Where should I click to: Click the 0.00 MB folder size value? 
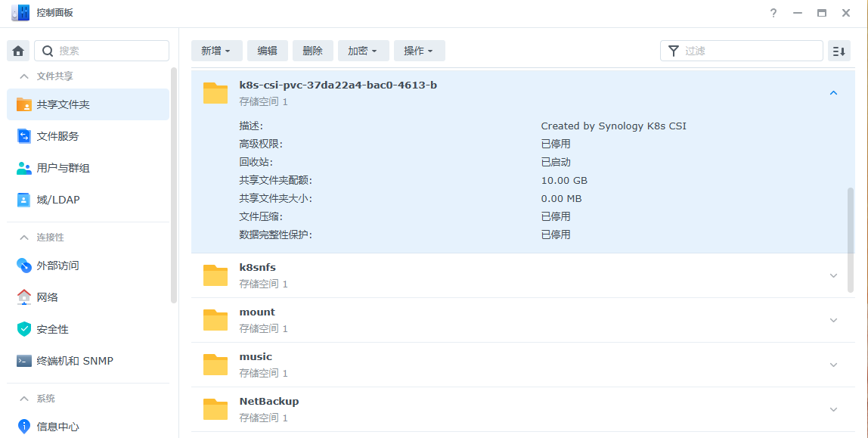pyautogui.click(x=561, y=199)
